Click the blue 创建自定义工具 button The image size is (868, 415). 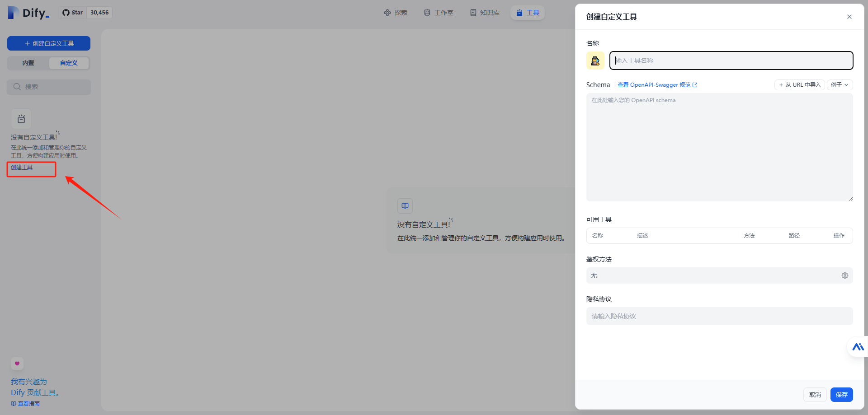coord(49,43)
